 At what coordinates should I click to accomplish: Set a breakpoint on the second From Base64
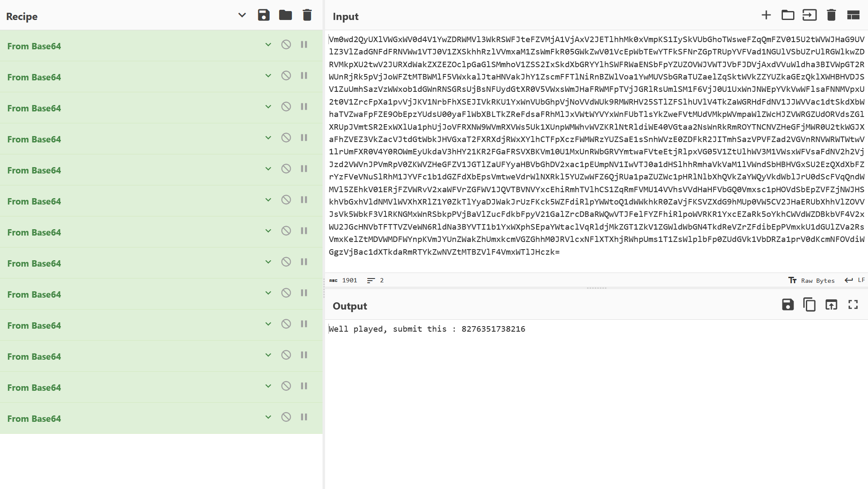(304, 75)
